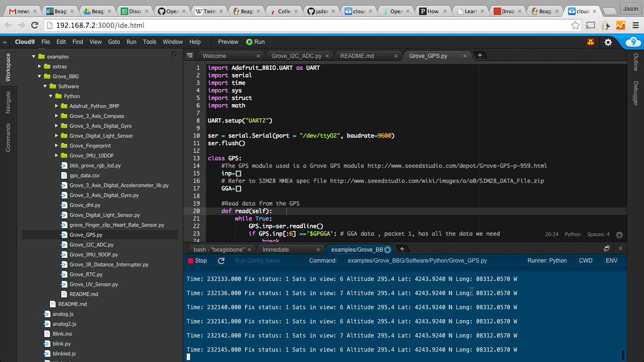Open the file tree settings gear
The width and height of the screenshot is (644, 362).
(174, 55)
